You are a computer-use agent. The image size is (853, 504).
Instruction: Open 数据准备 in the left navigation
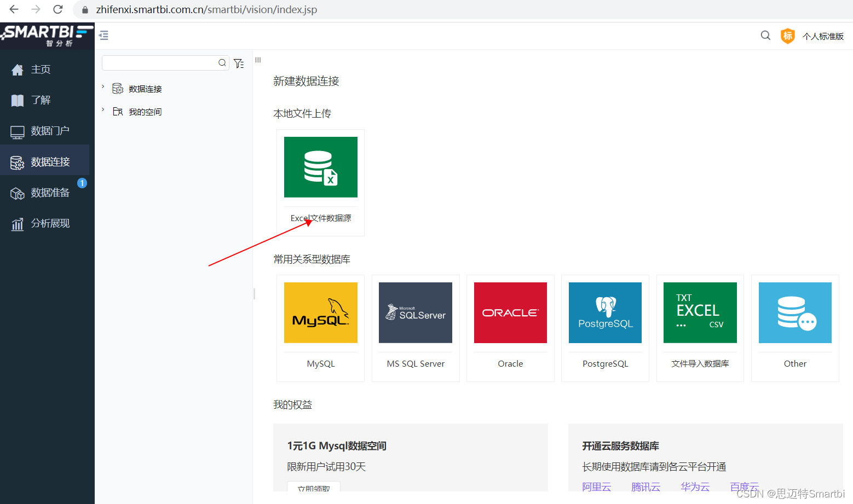click(x=45, y=193)
